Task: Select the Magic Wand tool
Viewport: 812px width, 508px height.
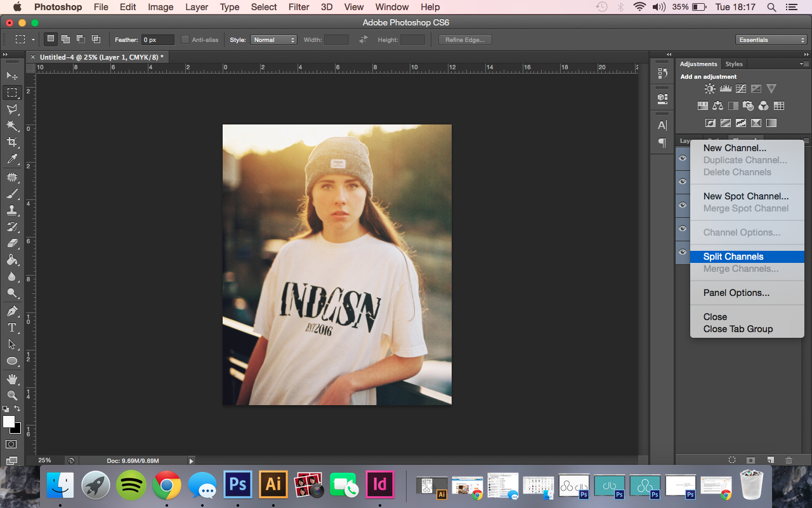Action: pyautogui.click(x=11, y=126)
